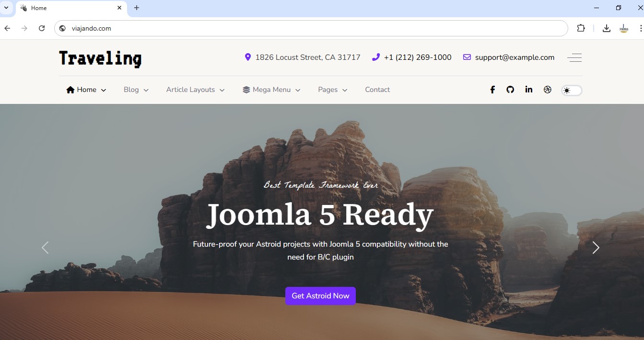The width and height of the screenshot is (644, 340).
Task: Click the Dribbble icon in navbar
Action: pyautogui.click(x=548, y=90)
